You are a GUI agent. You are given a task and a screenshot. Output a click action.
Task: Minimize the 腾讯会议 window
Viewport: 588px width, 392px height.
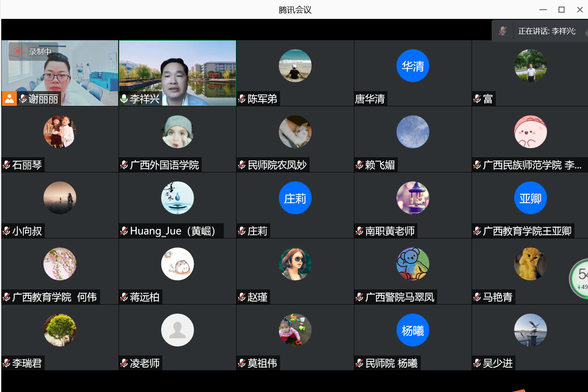[543, 10]
